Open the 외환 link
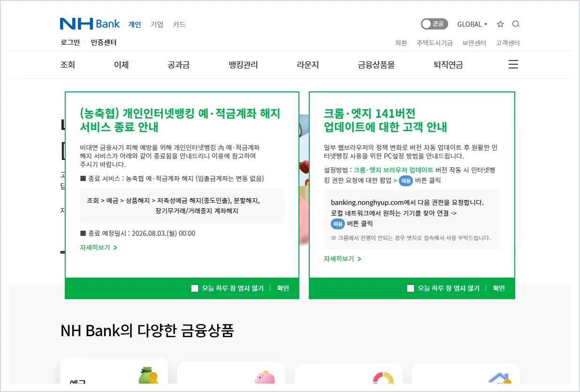This screenshot has height=392, width=580. coord(401,43)
